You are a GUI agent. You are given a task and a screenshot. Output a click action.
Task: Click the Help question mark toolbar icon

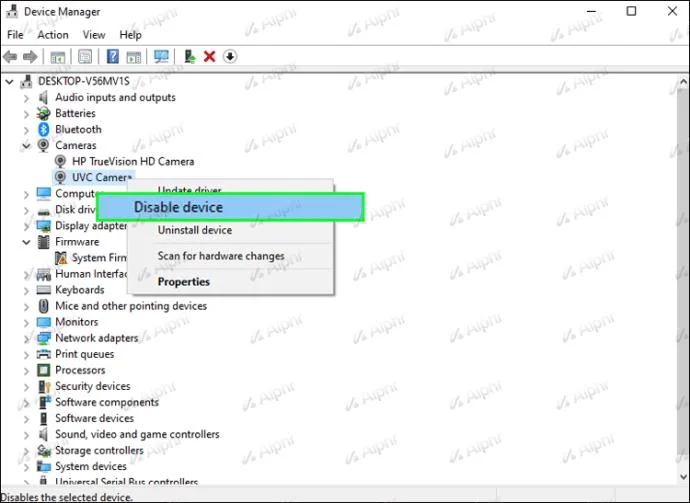(x=113, y=56)
